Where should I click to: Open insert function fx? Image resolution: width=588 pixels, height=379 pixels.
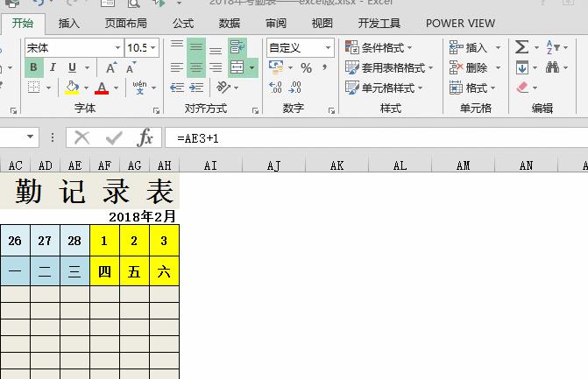[145, 137]
